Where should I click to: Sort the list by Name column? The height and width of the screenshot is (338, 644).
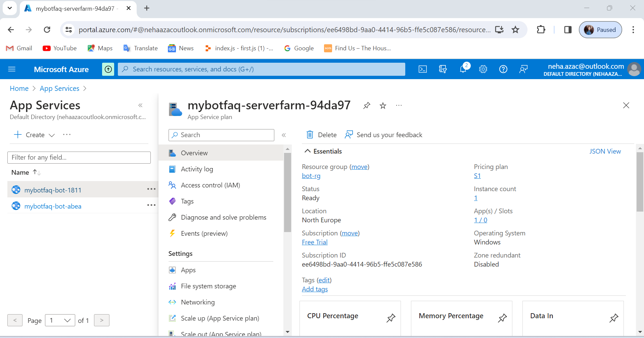coord(26,172)
